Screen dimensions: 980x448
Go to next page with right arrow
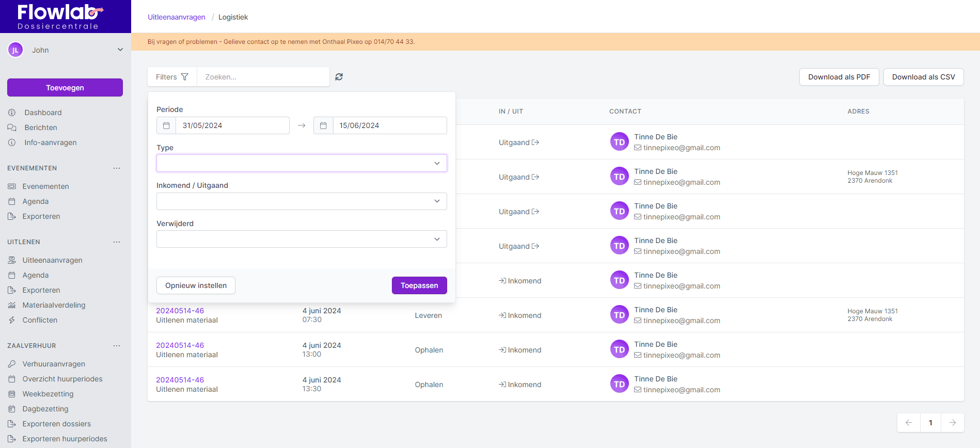(952, 423)
